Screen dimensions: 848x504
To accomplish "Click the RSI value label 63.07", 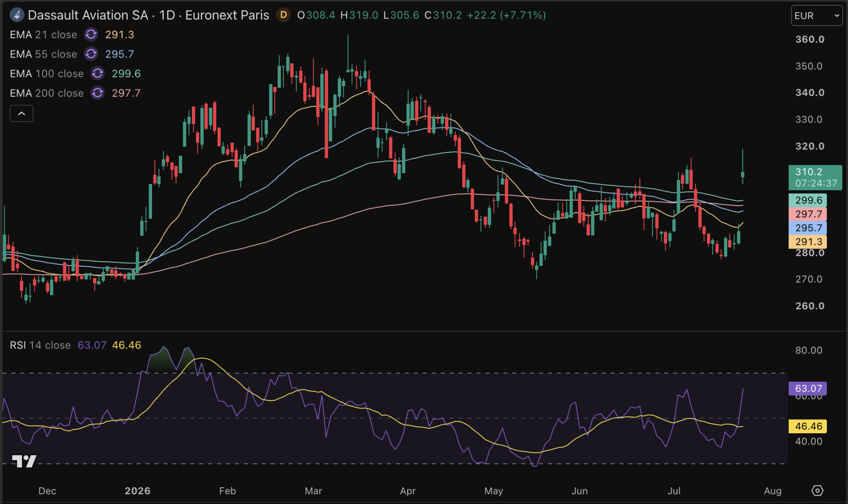I will pyautogui.click(x=808, y=388).
